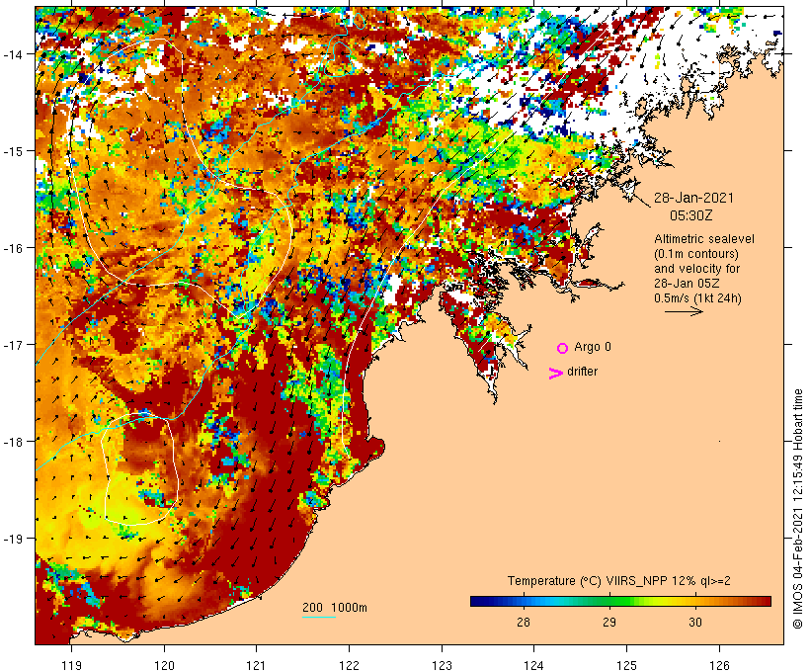The height and width of the screenshot is (672, 810).
Task: Click the 122 longitude axis label
Action: pyautogui.click(x=350, y=663)
